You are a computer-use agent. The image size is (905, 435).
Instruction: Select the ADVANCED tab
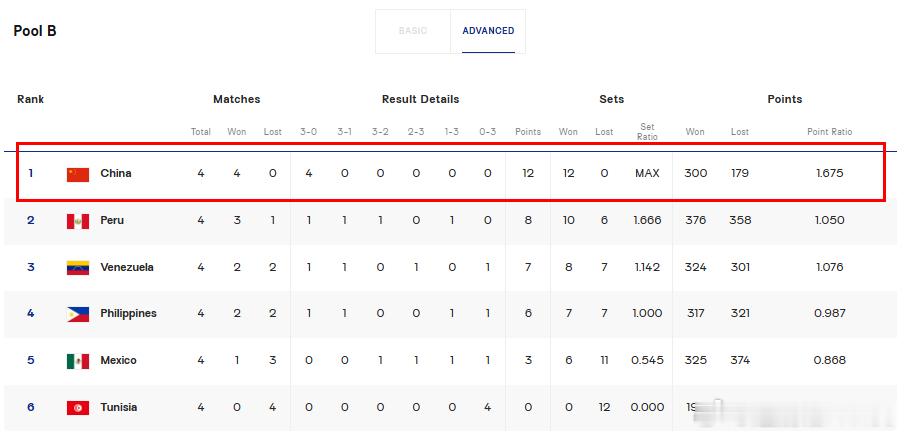point(488,31)
